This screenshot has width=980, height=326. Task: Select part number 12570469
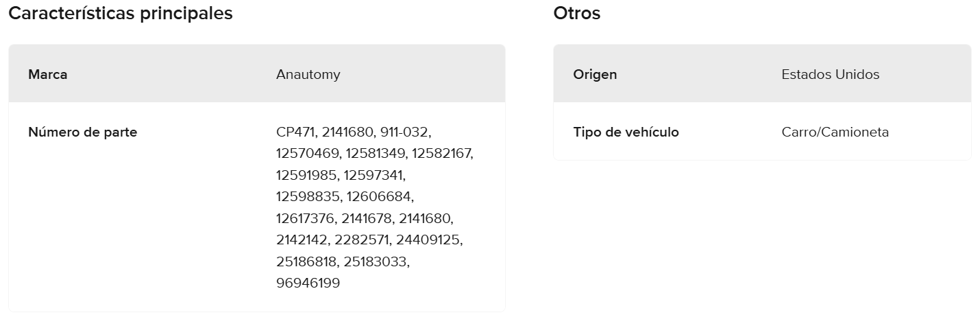307,154
